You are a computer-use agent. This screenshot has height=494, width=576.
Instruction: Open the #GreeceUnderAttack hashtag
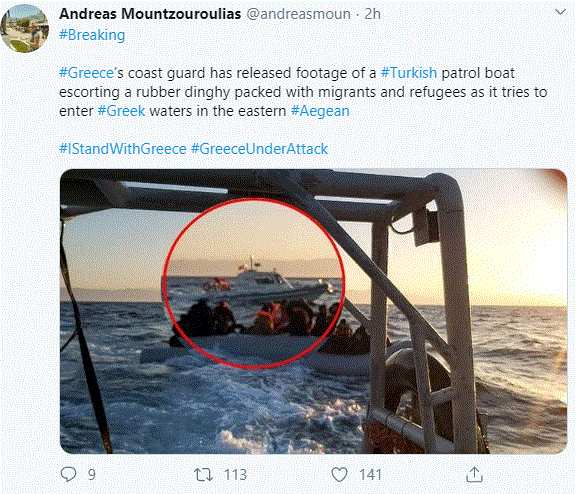click(x=259, y=149)
